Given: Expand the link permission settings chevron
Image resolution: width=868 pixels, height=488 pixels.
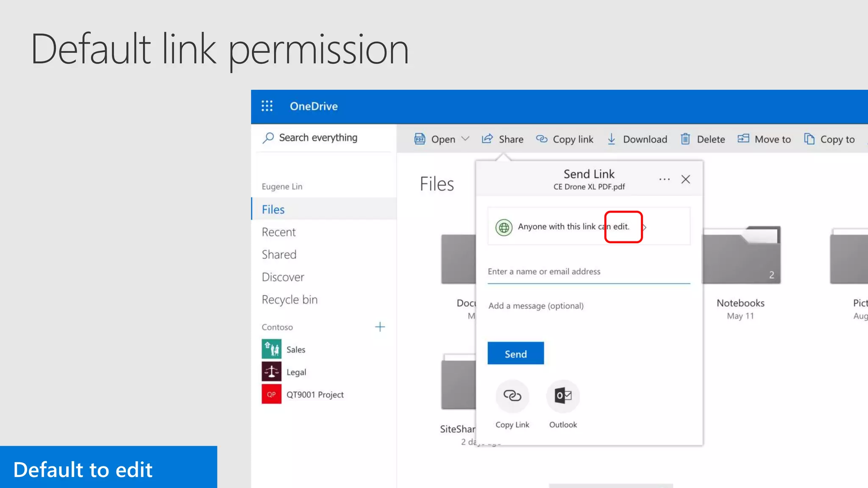Looking at the screenshot, I should (645, 227).
